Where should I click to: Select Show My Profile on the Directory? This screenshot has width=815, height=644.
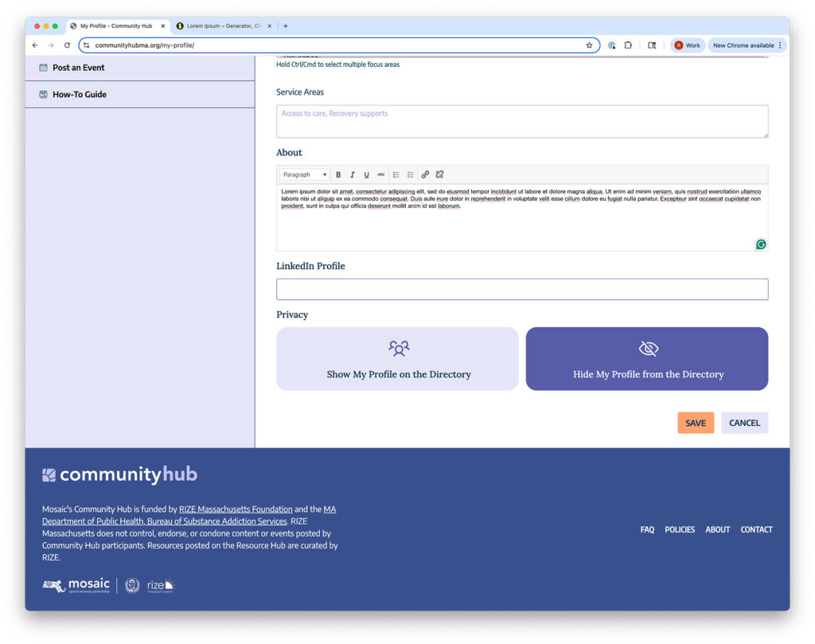[398, 359]
